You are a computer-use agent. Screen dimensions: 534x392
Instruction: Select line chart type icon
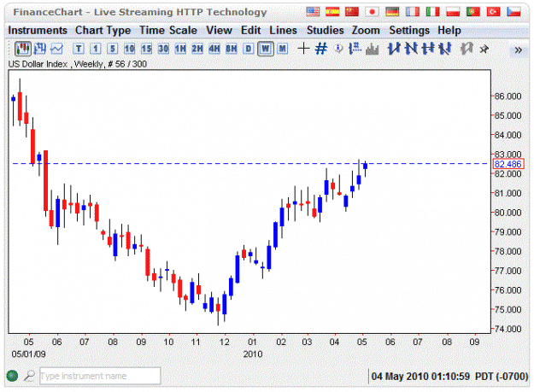[x=57, y=49]
